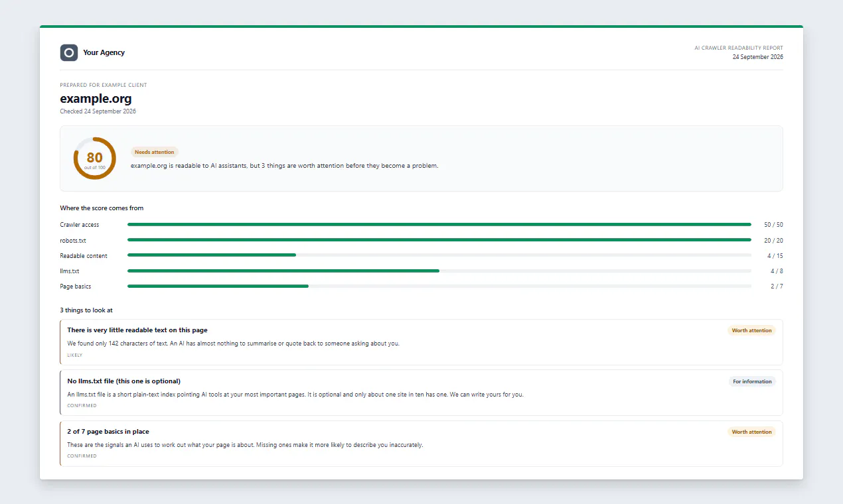Click the Your Agency name text
Viewport: 843px width, 504px height.
click(x=104, y=52)
